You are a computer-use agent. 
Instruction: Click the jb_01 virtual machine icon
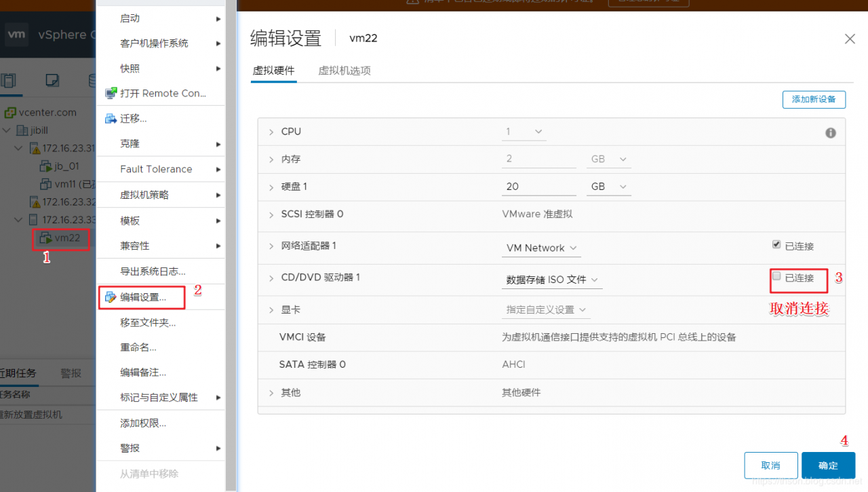(x=46, y=166)
